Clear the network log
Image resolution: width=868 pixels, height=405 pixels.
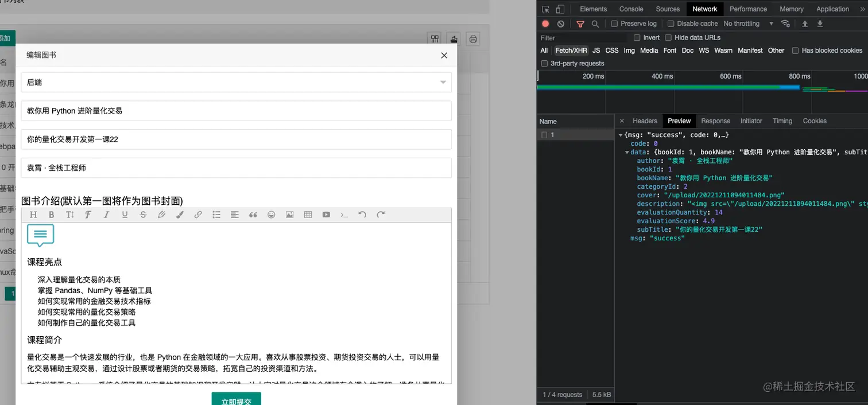coord(561,24)
